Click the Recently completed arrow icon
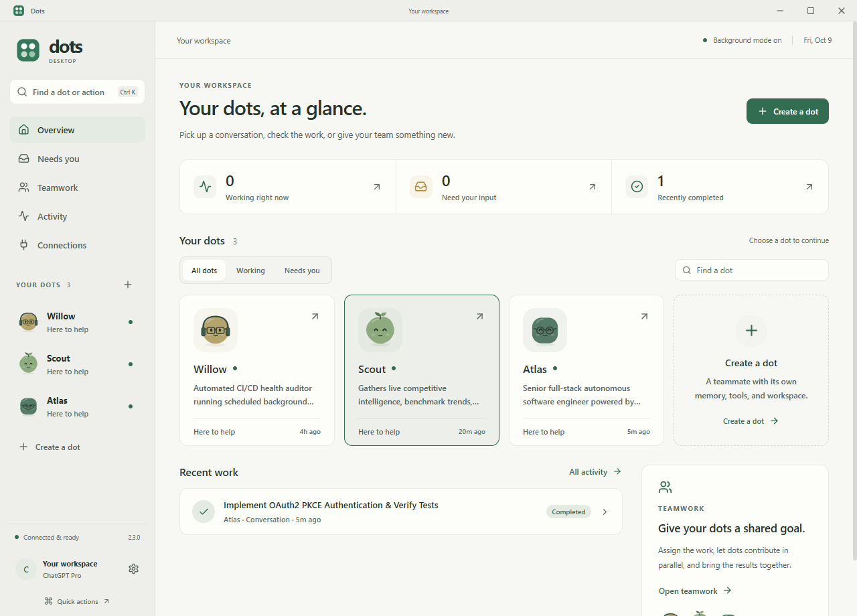 809,187
